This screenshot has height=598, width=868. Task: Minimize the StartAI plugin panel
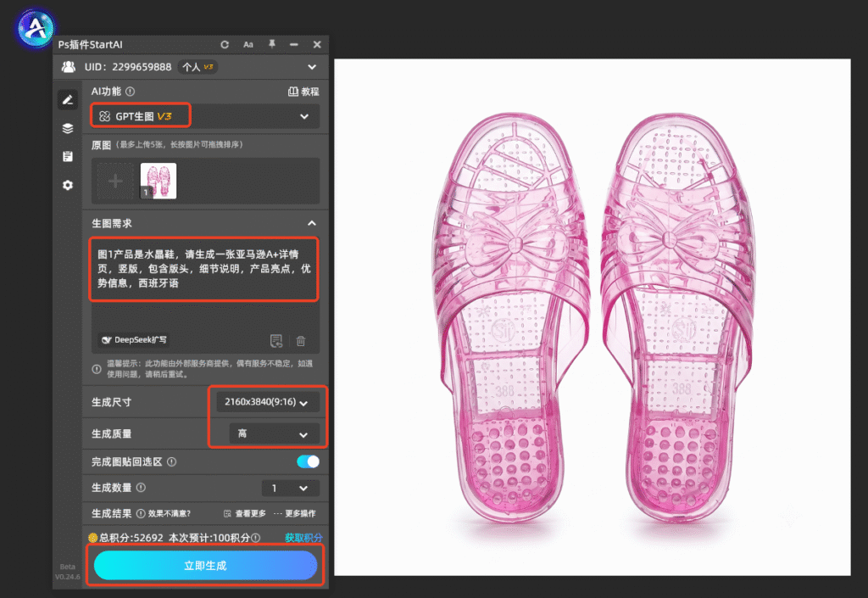pos(294,44)
